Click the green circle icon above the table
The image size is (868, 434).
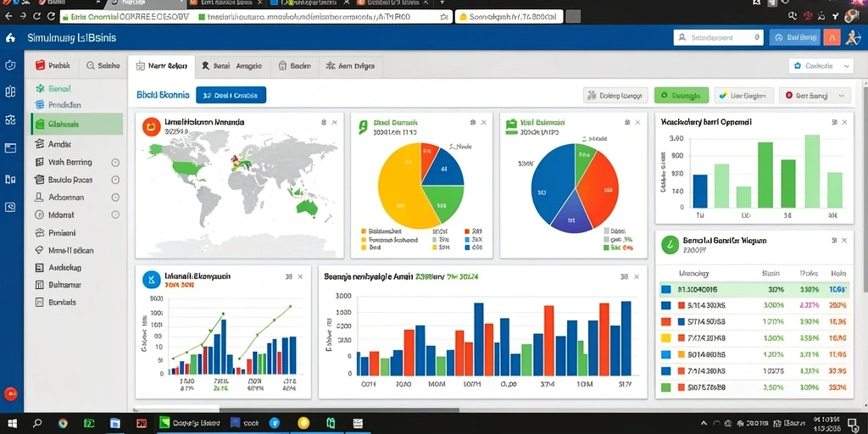[x=670, y=245]
